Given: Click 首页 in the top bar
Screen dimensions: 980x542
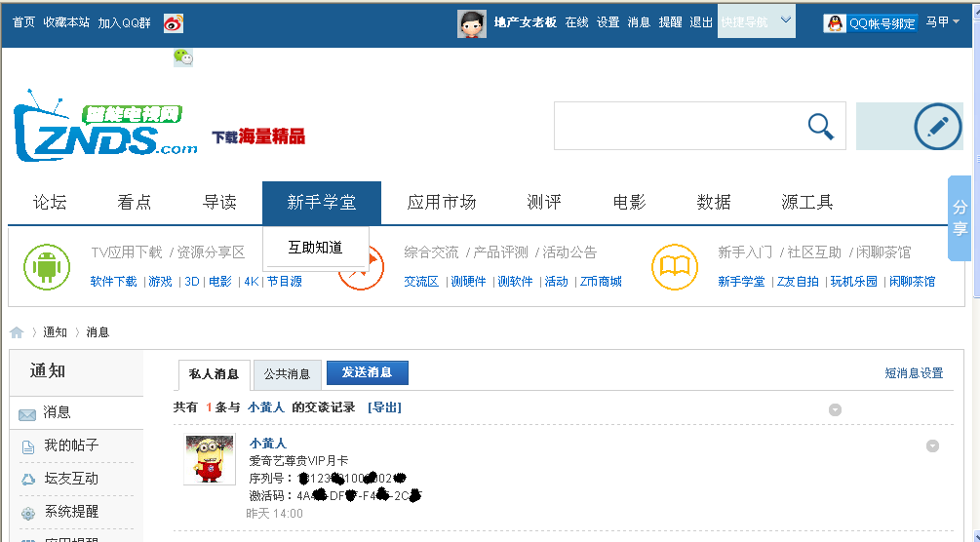Looking at the screenshot, I should click(23, 22).
